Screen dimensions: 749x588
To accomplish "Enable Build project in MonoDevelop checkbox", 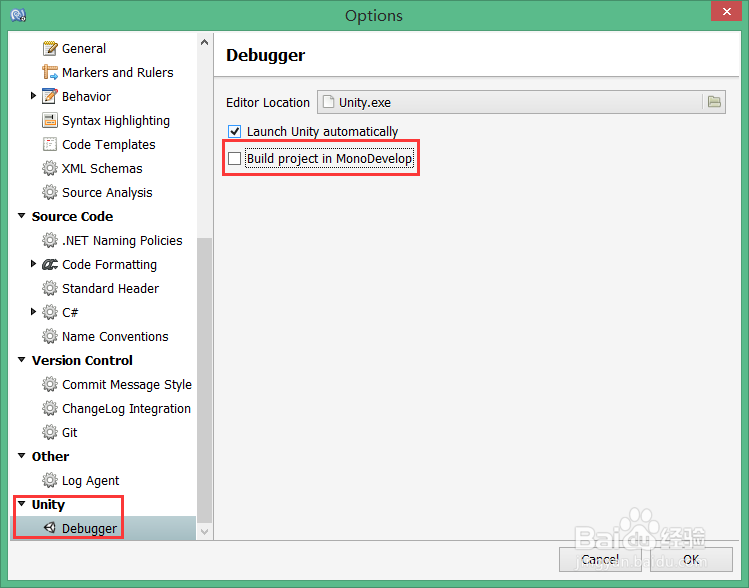I will pyautogui.click(x=235, y=159).
